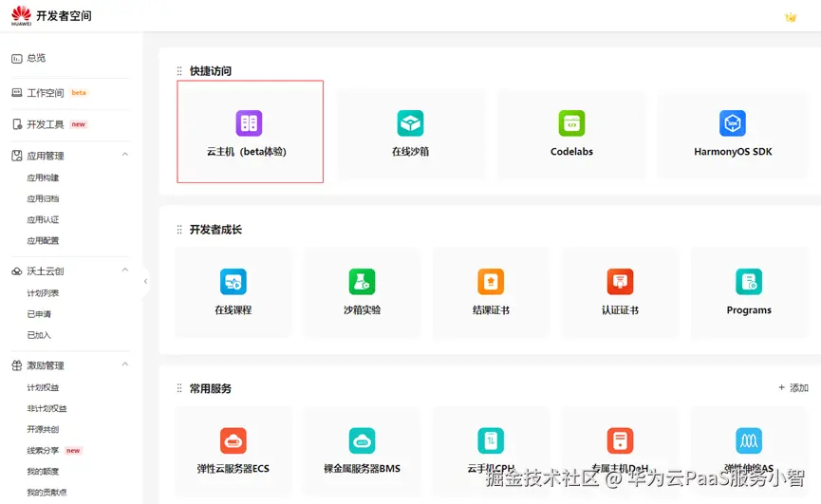The image size is (821, 504).
Task: Open the green Codelabs icon
Action: (571, 123)
